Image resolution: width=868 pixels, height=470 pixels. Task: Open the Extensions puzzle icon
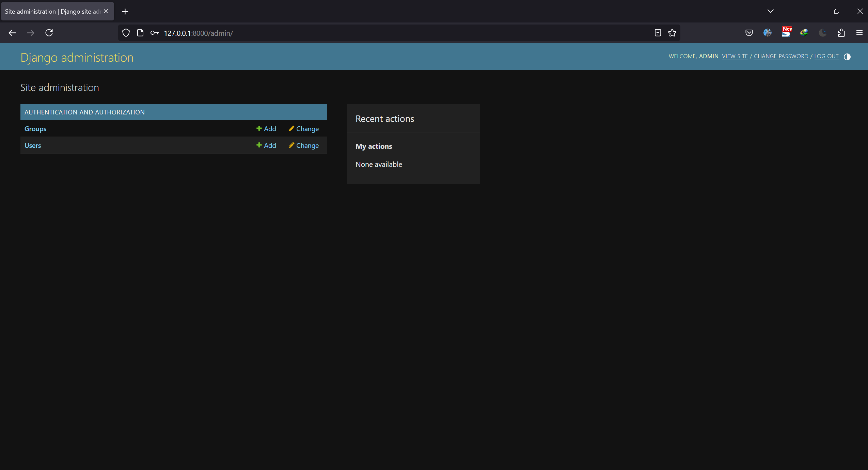[841, 33]
